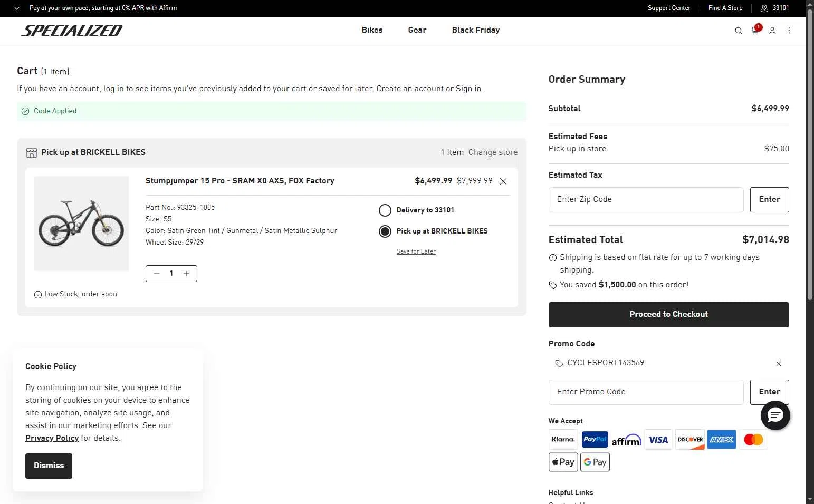Open the Gear menu
This screenshot has width=814, height=504.
tap(417, 30)
